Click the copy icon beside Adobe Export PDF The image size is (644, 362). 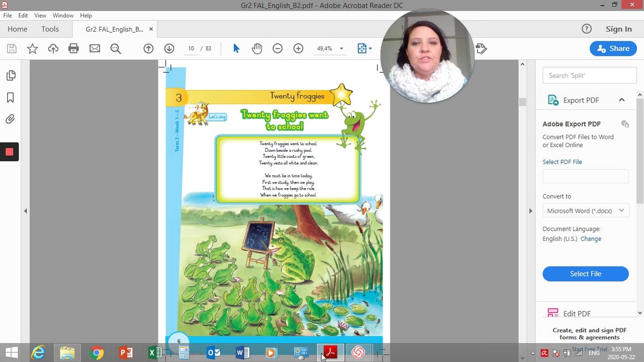point(625,124)
